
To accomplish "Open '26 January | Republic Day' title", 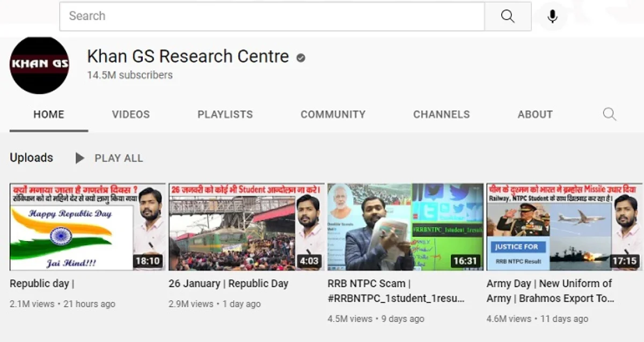I will (229, 283).
